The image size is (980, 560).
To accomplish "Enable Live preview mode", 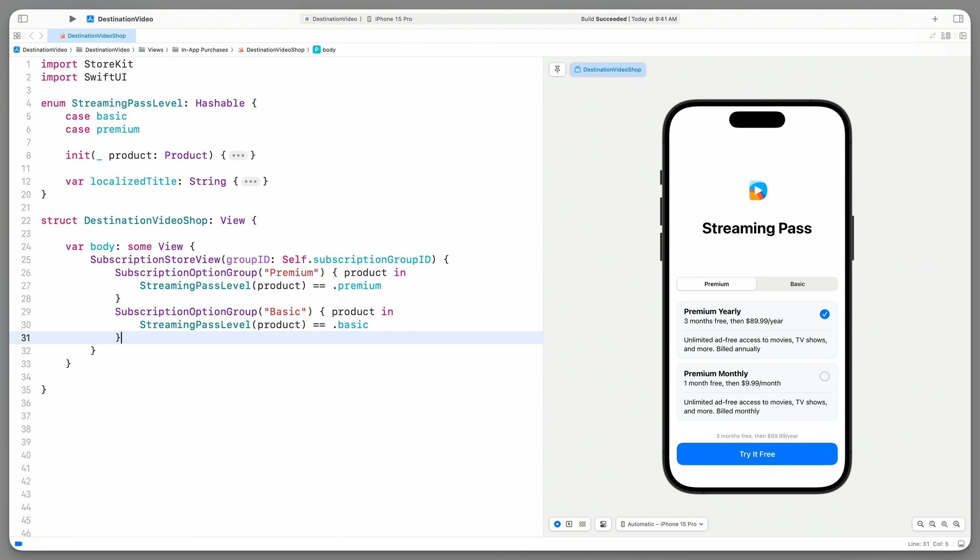I will [x=557, y=524].
